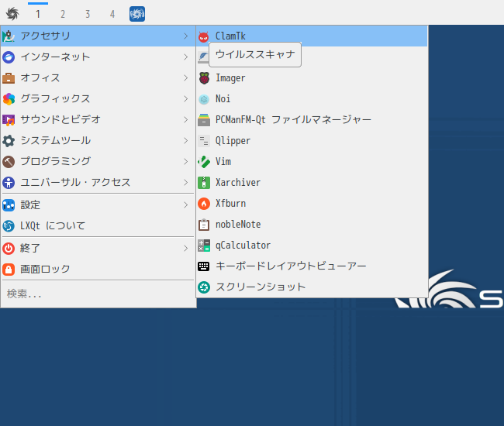Click the ユニバーサル・アクセス accessibility icon
Screen dimensions: 504x426
[9, 183]
